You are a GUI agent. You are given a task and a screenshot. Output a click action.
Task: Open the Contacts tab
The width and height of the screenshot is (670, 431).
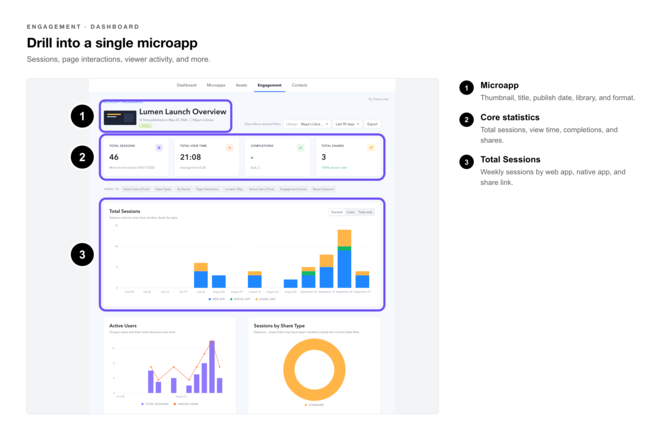300,85
